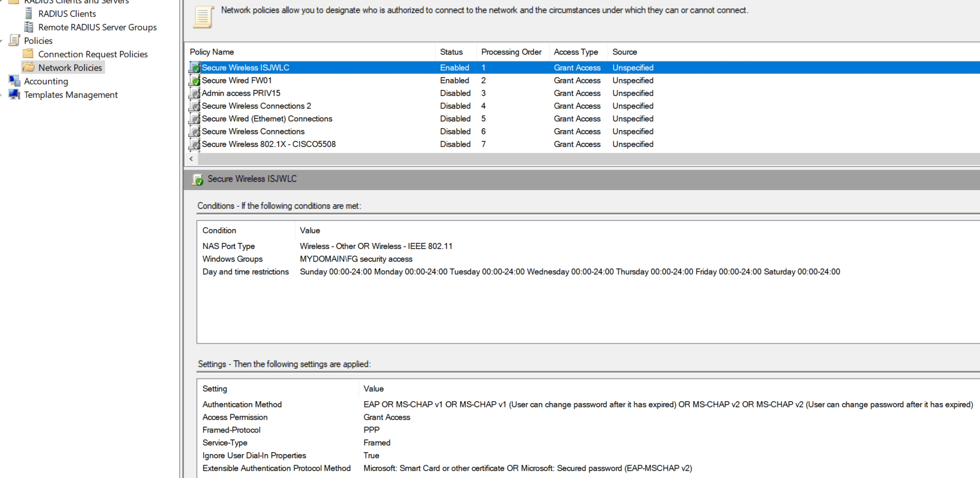The width and height of the screenshot is (980, 478).
Task: Click the Policies node icon
Action: 14,40
